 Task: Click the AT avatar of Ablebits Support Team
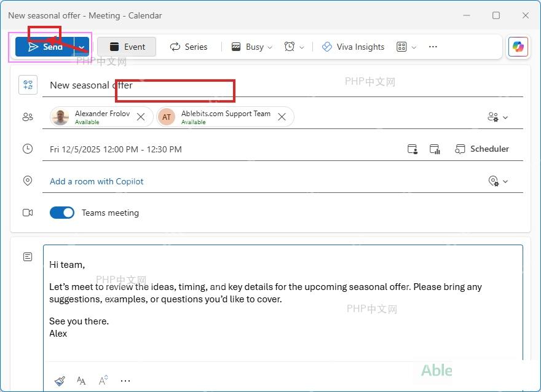click(x=167, y=117)
